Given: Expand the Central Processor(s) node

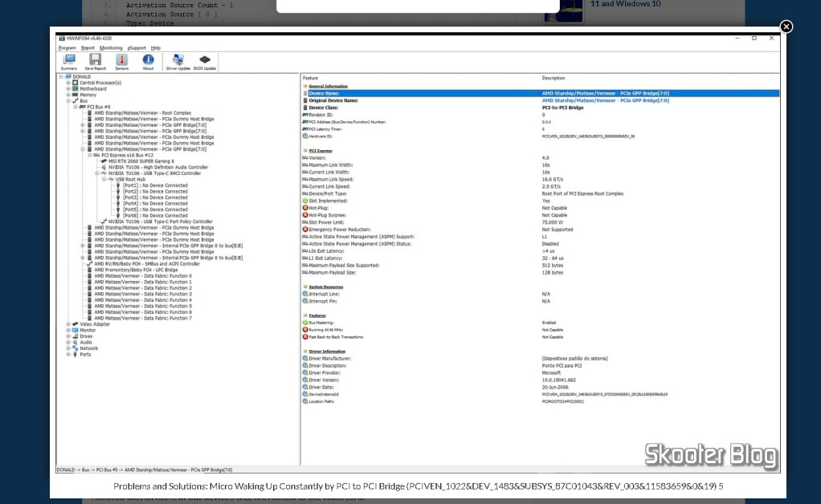Looking at the screenshot, I should click(68, 83).
